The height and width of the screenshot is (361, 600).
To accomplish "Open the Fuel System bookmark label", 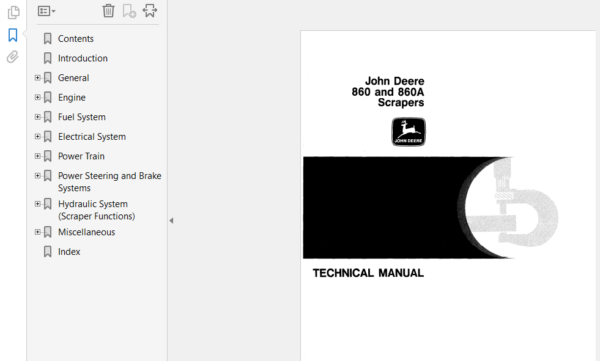I will coord(82,117).
